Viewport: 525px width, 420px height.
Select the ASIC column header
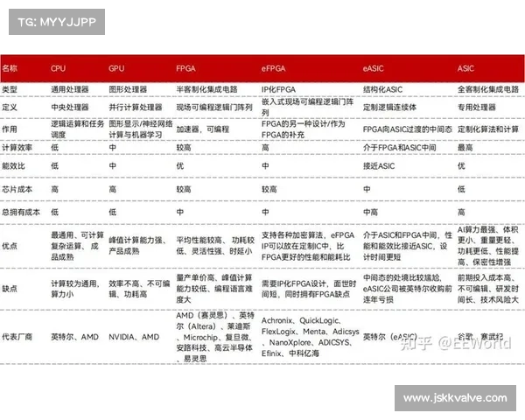tap(466, 68)
